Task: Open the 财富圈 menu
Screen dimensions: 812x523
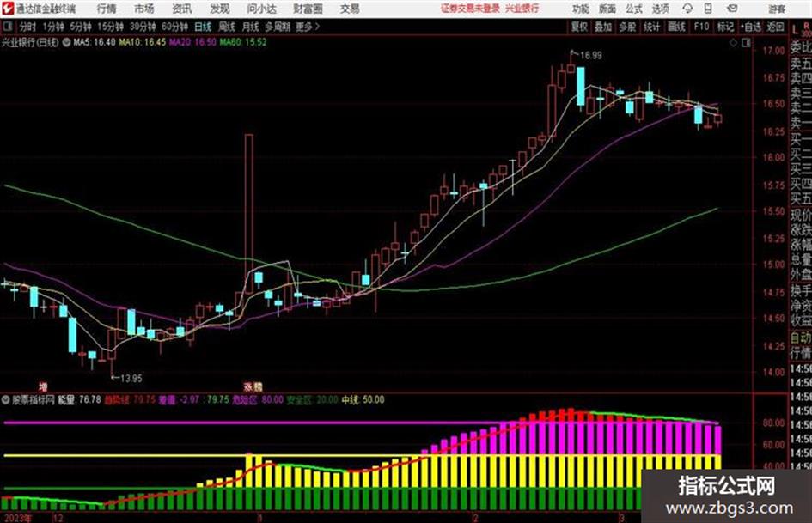Action: [308, 9]
